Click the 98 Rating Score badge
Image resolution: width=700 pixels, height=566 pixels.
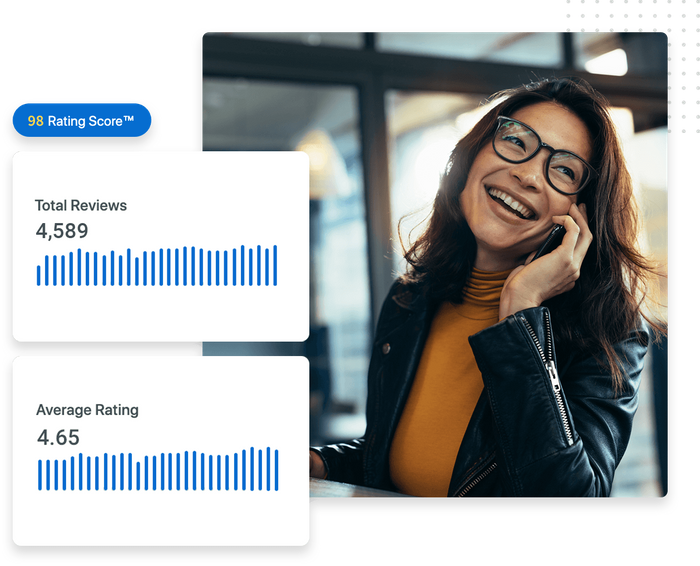82,121
